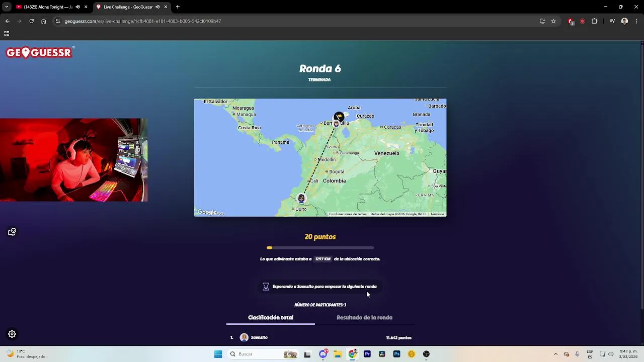This screenshot has height=362, width=644.
Task: Close the GeoGuessr tab
Action: click(x=166, y=7)
